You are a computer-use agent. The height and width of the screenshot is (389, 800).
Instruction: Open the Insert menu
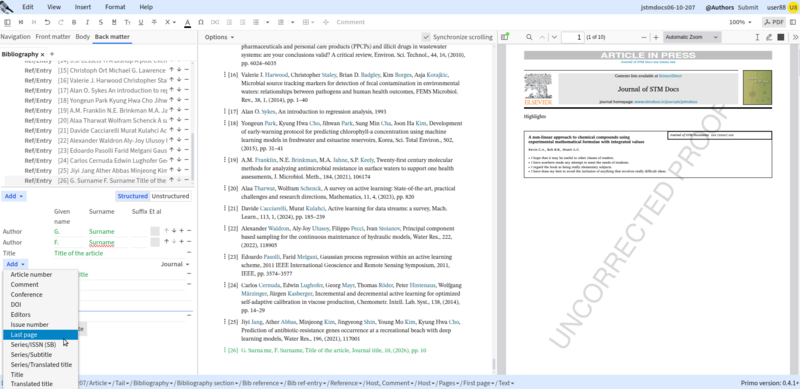tap(83, 7)
